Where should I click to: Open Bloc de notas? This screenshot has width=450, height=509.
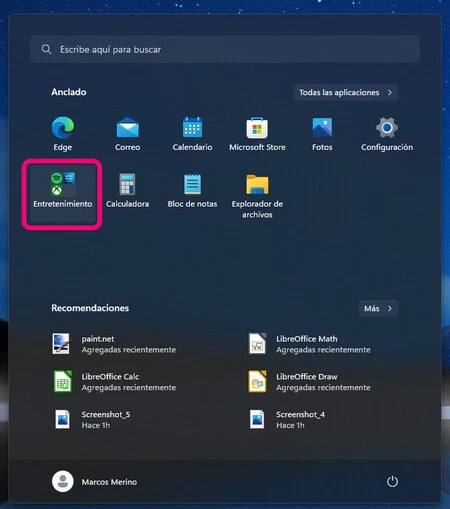point(192,190)
